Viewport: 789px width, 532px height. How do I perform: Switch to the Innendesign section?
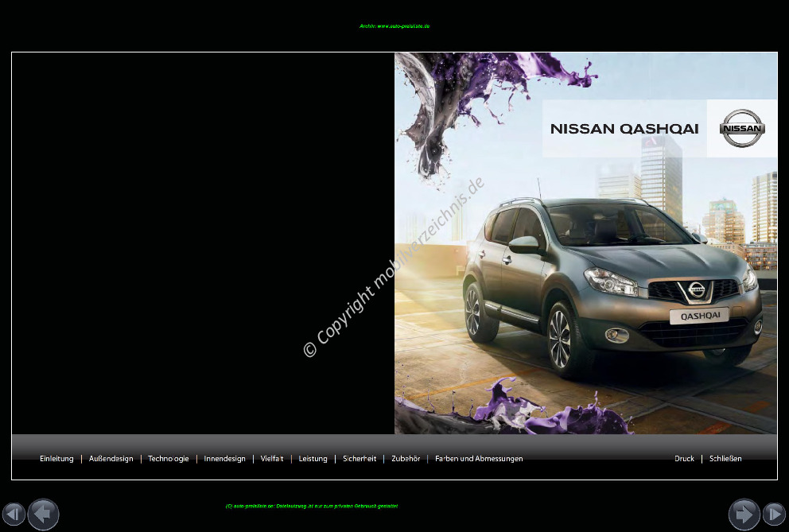[224, 459]
